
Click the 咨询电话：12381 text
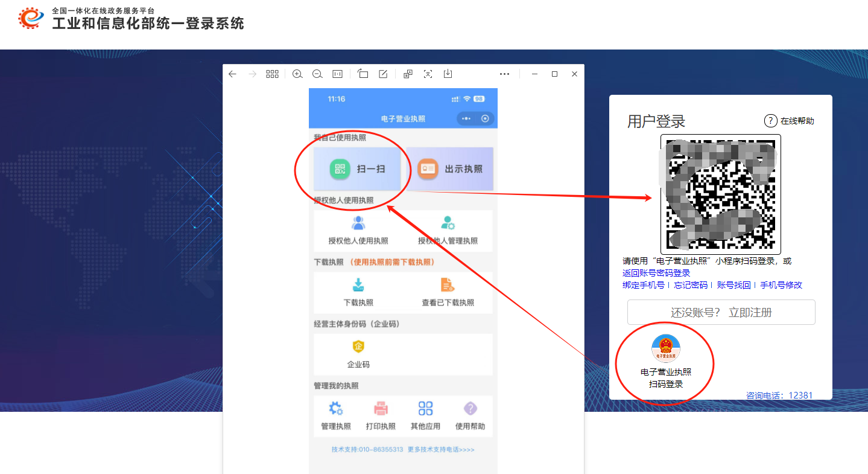coord(779,396)
